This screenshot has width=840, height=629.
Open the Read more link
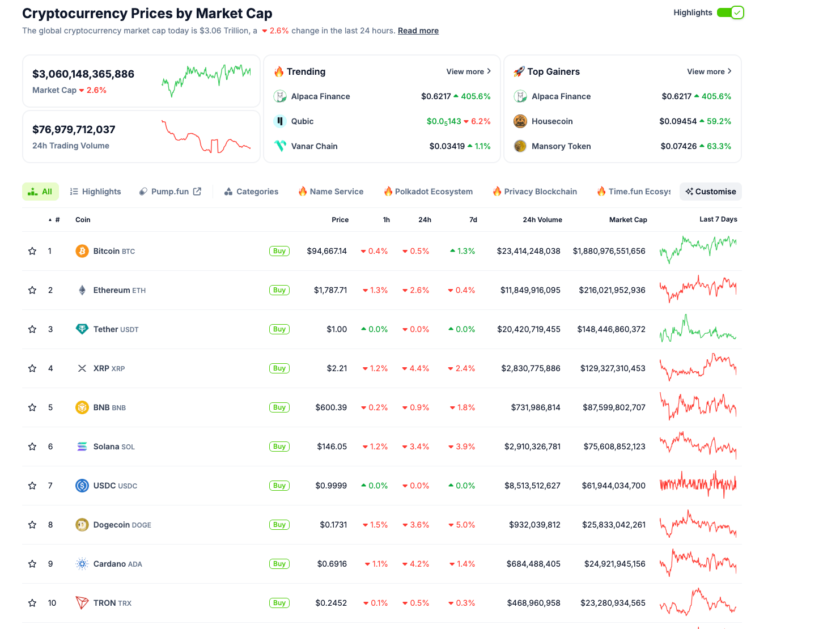[x=418, y=31]
